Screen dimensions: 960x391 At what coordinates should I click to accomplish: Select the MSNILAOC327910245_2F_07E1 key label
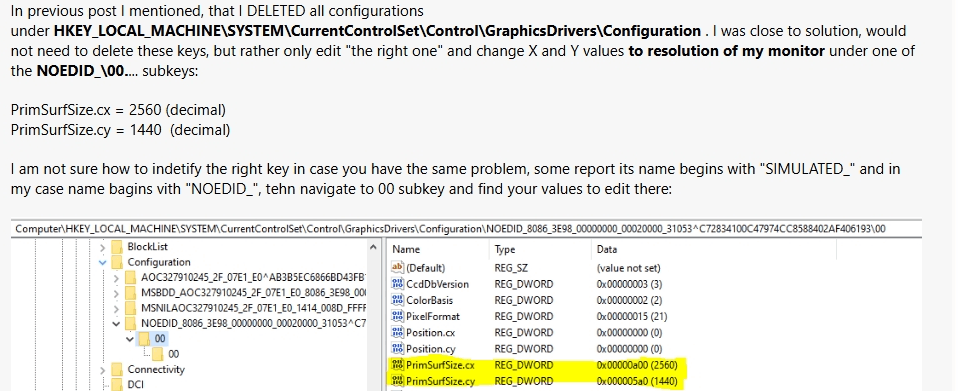click(253, 308)
